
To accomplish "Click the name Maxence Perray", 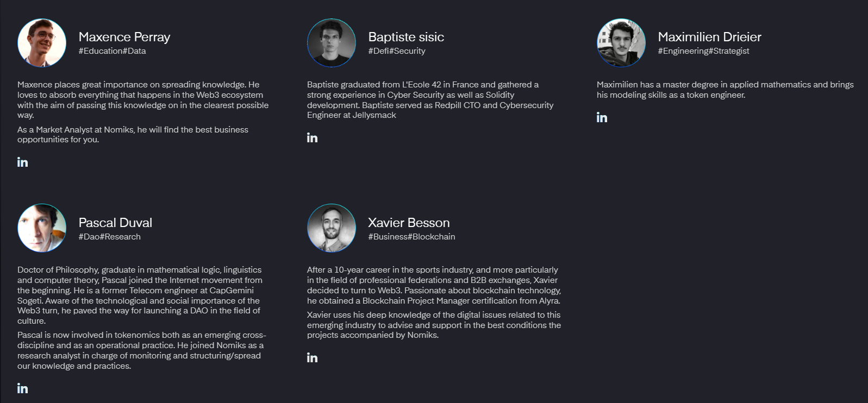I will coord(124,37).
